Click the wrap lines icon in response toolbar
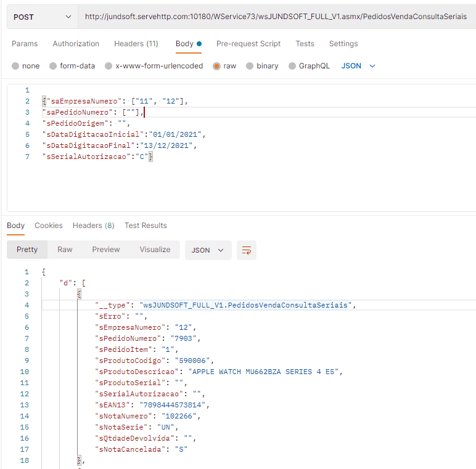Image resolution: width=476 pixels, height=469 pixels. [x=247, y=250]
